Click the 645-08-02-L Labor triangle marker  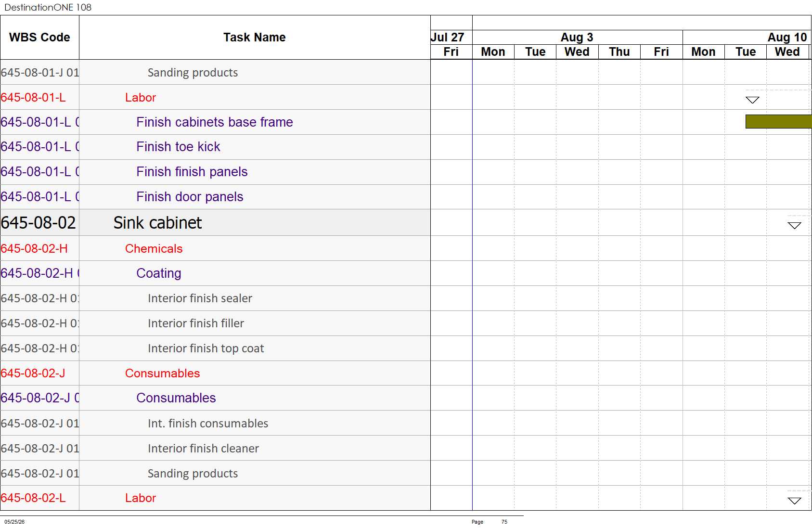tap(794, 501)
